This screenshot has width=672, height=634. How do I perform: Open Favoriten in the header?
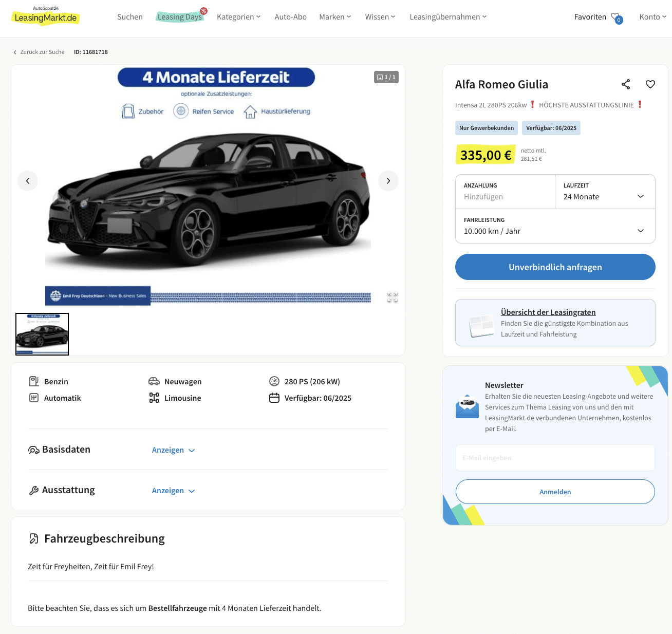(x=590, y=17)
